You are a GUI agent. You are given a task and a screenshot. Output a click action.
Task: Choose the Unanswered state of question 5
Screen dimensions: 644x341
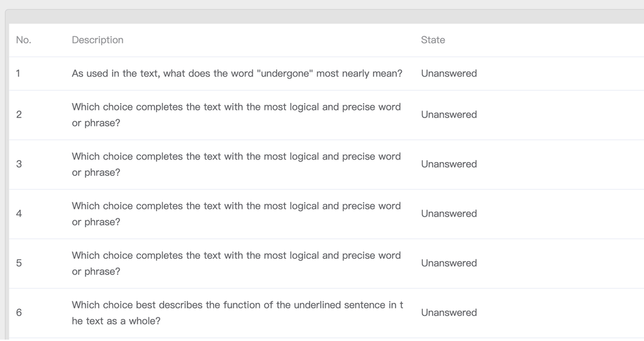click(x=449, y=264)
